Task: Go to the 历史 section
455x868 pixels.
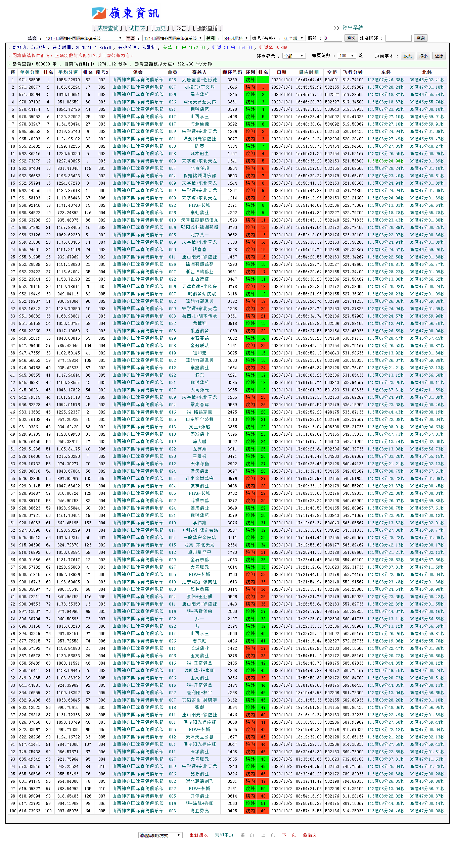Action: [161, 28]
